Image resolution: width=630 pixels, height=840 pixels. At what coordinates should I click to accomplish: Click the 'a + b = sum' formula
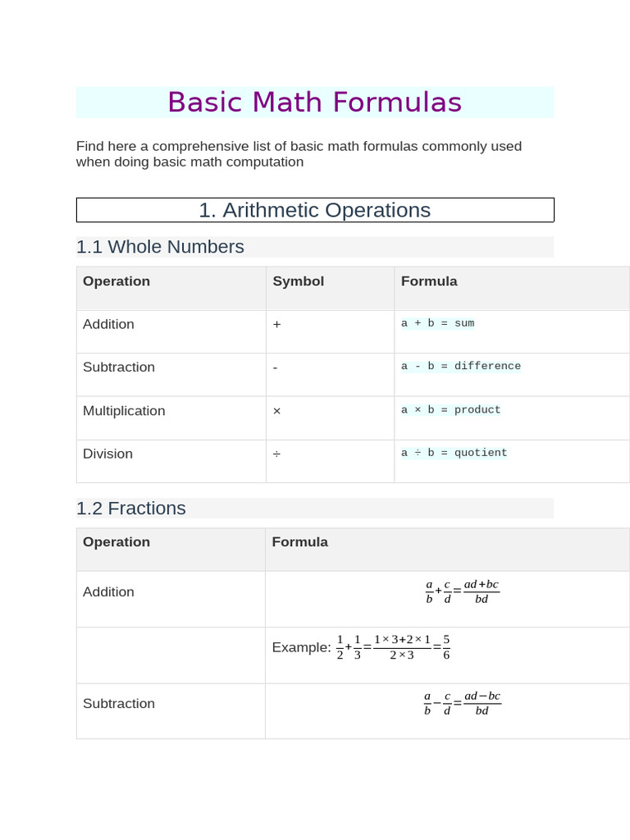pyautogui.click(x=438, y=323)
